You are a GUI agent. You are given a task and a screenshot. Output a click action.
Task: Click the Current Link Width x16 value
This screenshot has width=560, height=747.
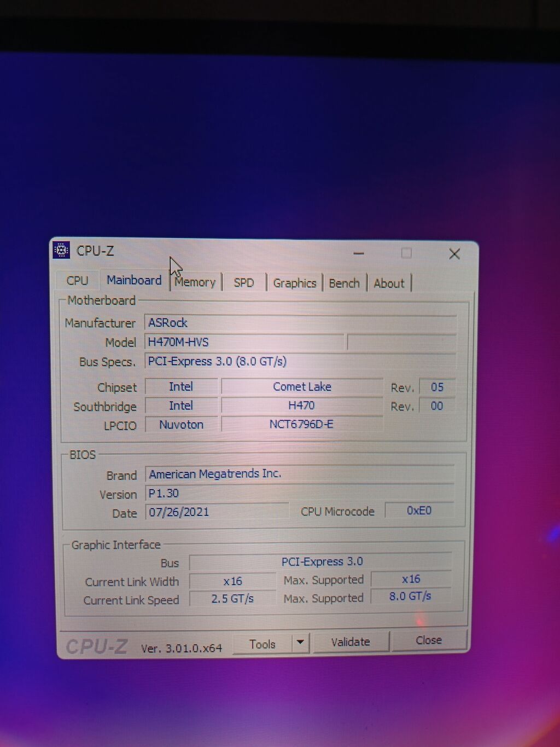tap(232, 581)
